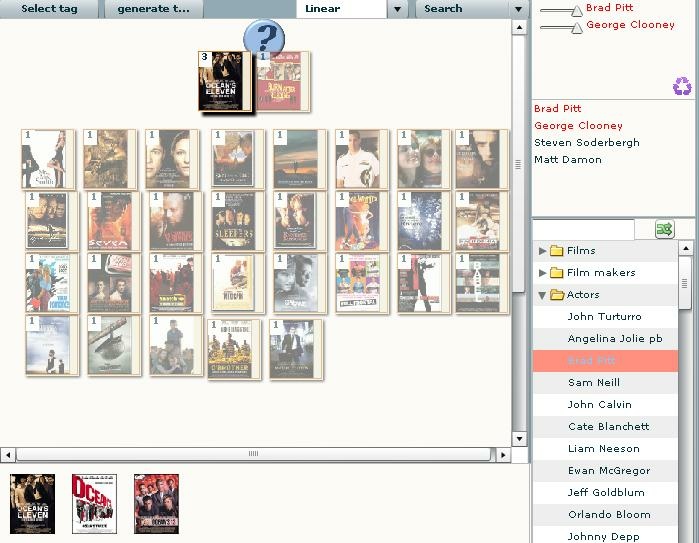
Task: Click Brad Pitt label beside top slider
Action: [x=609, y=8]
